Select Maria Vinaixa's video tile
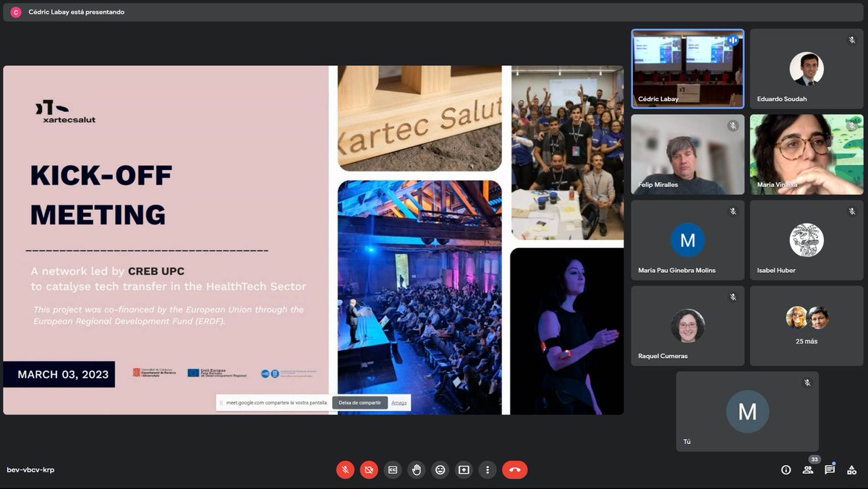Screen dimensions: 868x489 click(807, 154)
